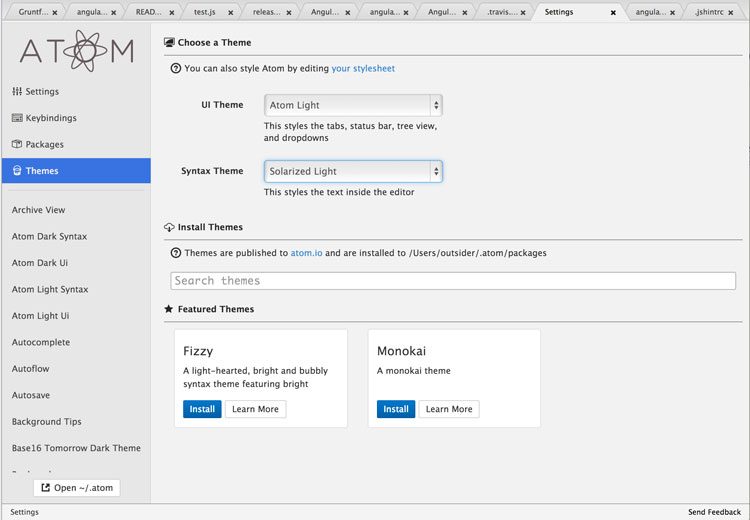Click Send Feedback in status bar
This screenshot has width=750, height=520.
(x=714, y=512)
